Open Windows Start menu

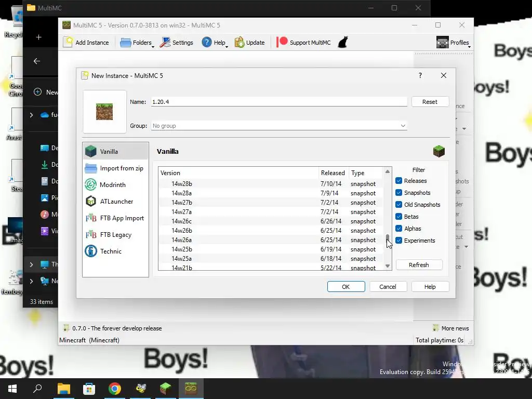(12, 389)
